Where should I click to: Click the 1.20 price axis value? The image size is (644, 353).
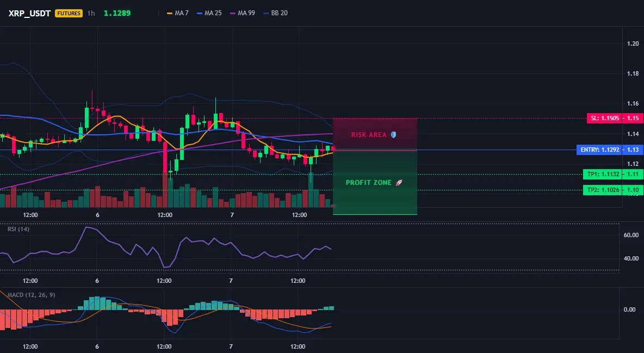[633, 44]
